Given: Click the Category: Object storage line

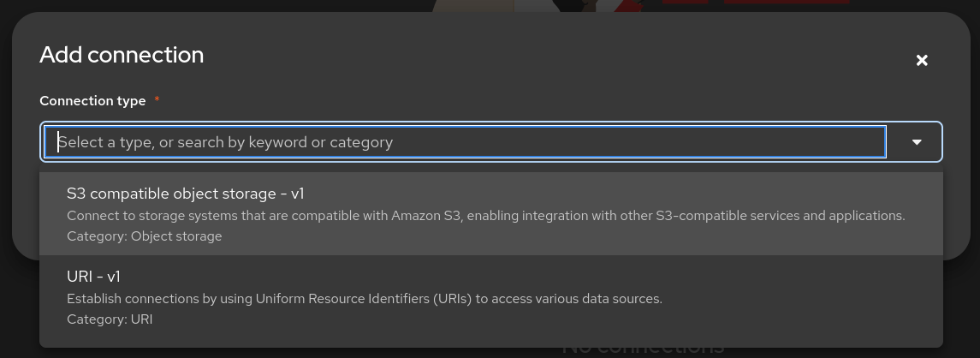Looking at the screenshot, I should pos(145,236).
